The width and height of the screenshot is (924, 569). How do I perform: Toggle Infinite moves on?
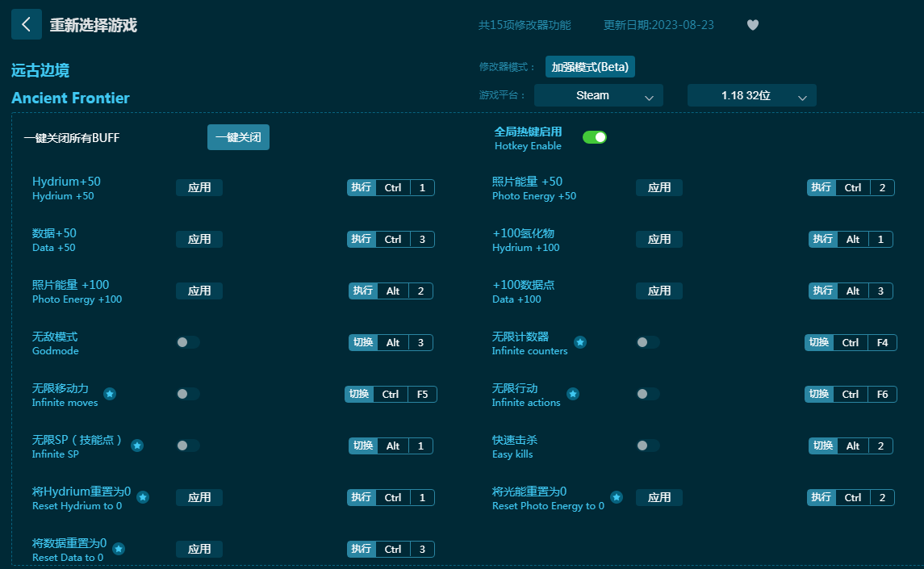pos(187,394)
